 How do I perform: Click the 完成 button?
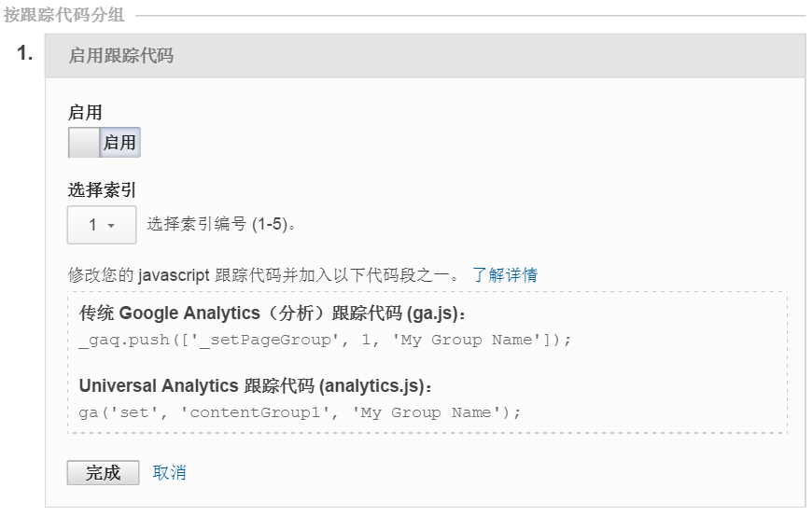[103, 472]
